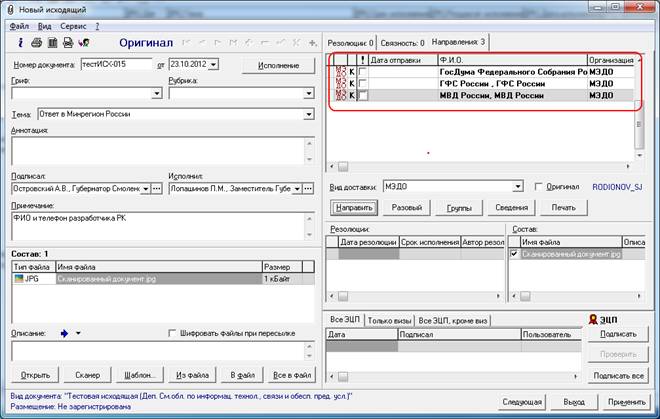Image resolution: width=660 pixels, height=419 pixels.
Task: Open the Сервис menu
Action: [73, 25]
